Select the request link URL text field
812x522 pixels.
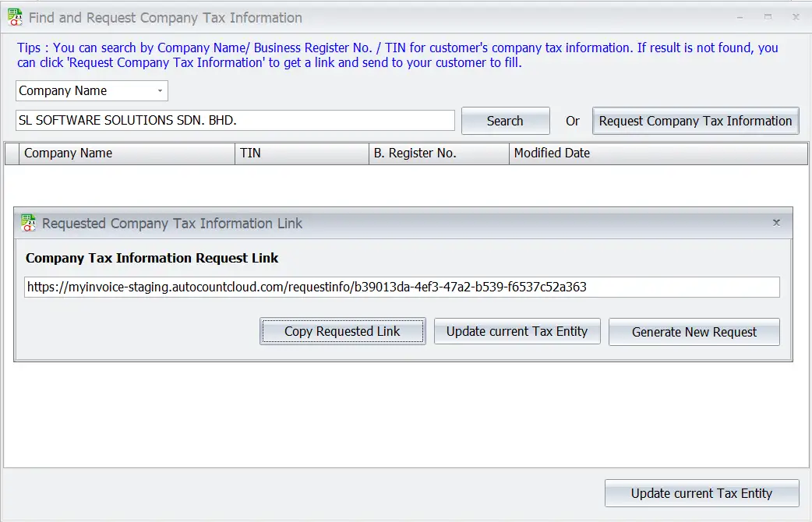pos(401,287)
